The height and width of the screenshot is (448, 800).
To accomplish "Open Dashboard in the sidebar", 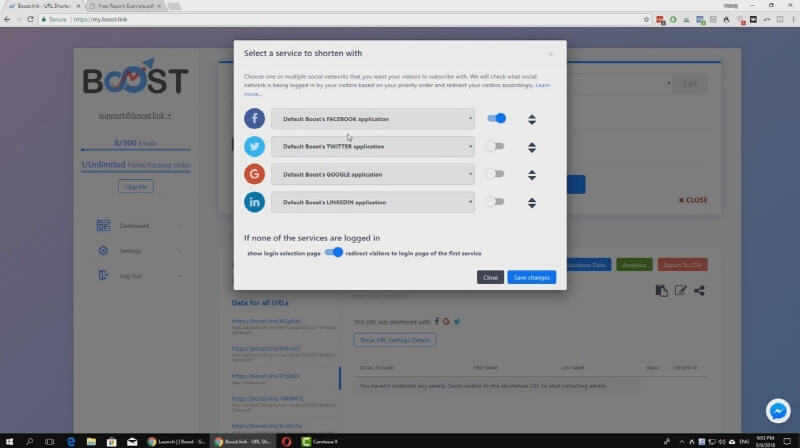I will [134, 226].
